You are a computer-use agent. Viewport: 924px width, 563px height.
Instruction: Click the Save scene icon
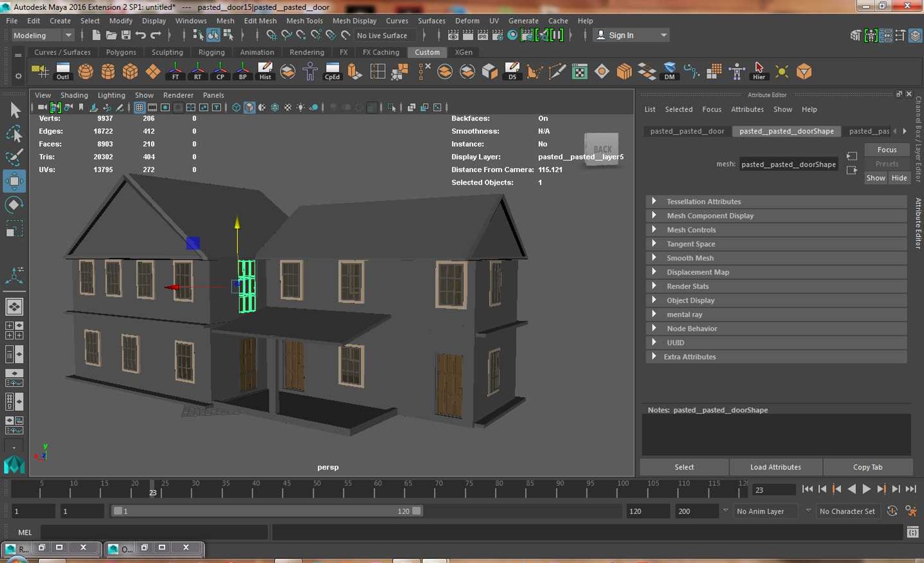click(126, 35)
